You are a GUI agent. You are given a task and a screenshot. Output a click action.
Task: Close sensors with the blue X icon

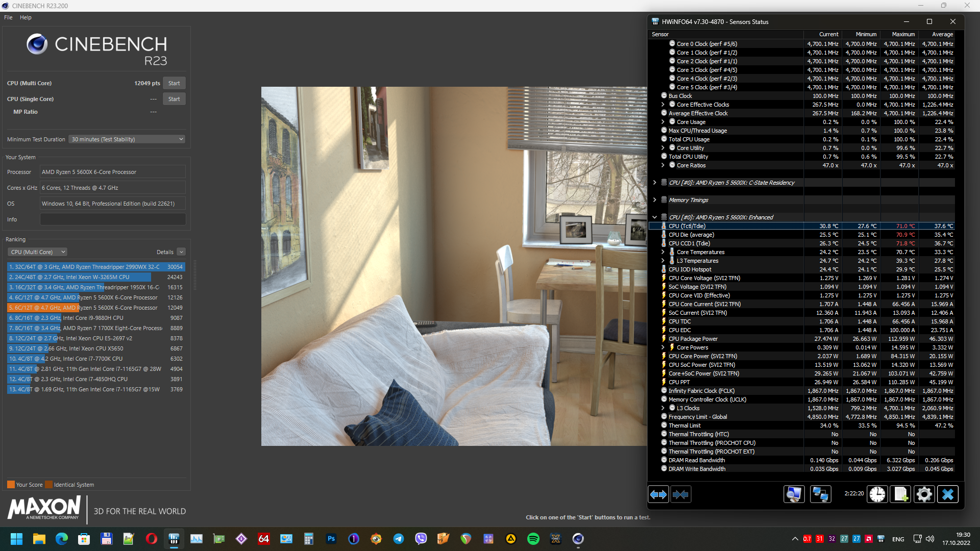tap(948, 494)
